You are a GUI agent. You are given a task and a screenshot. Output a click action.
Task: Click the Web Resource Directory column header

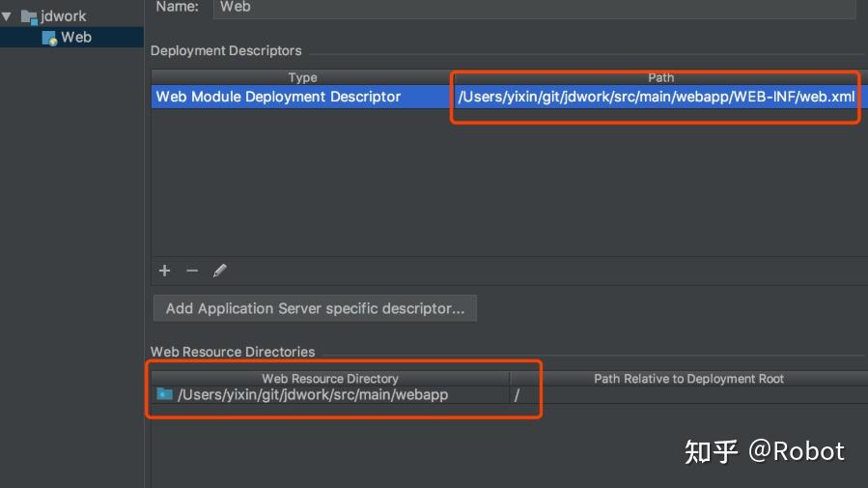pyautogui.click(x=330, y=379)
